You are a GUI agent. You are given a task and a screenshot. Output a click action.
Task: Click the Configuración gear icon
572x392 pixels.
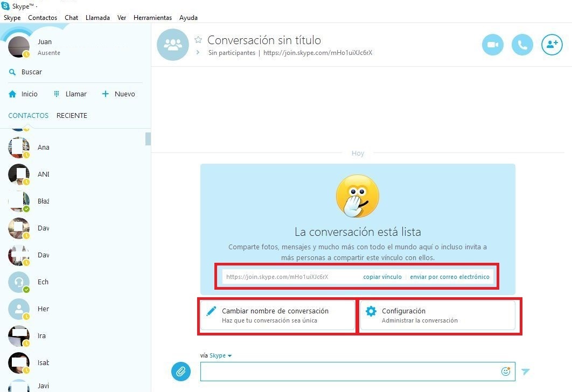pyautogui.click(x=371, y=311)
